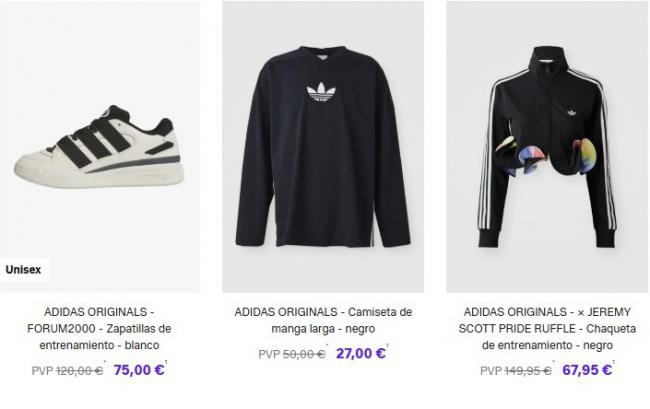
Task: Open JEREMY SCOTT PRIDE RUFFLE Chaqueta link
Action: coord(547,328)
